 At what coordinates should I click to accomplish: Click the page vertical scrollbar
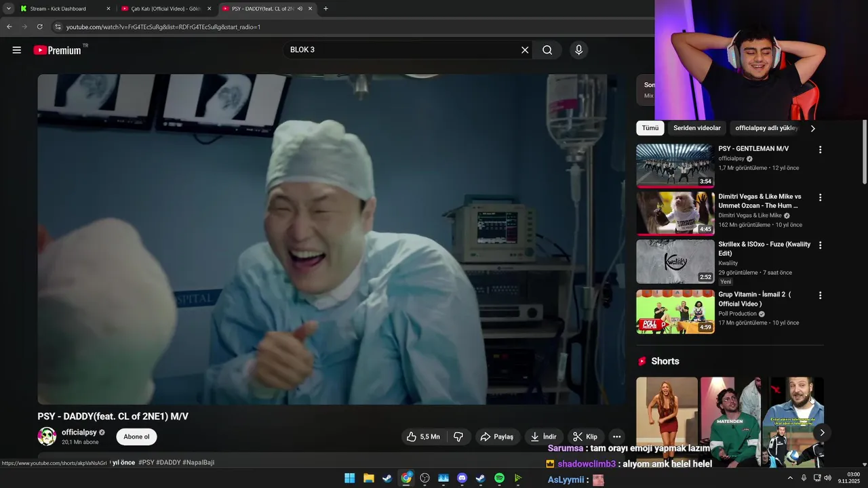pyautogui.click(x=865, y=152)
